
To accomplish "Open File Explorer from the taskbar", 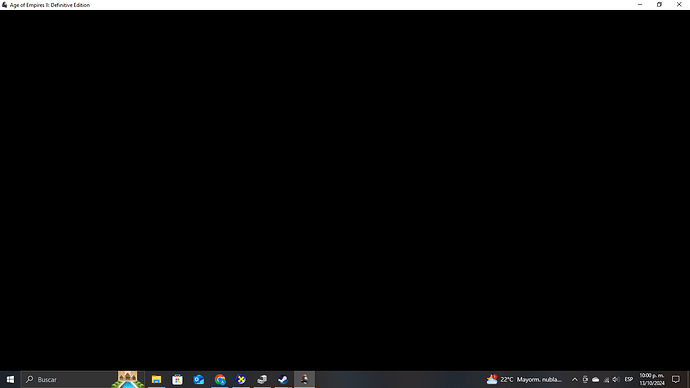I will (156, 379).
